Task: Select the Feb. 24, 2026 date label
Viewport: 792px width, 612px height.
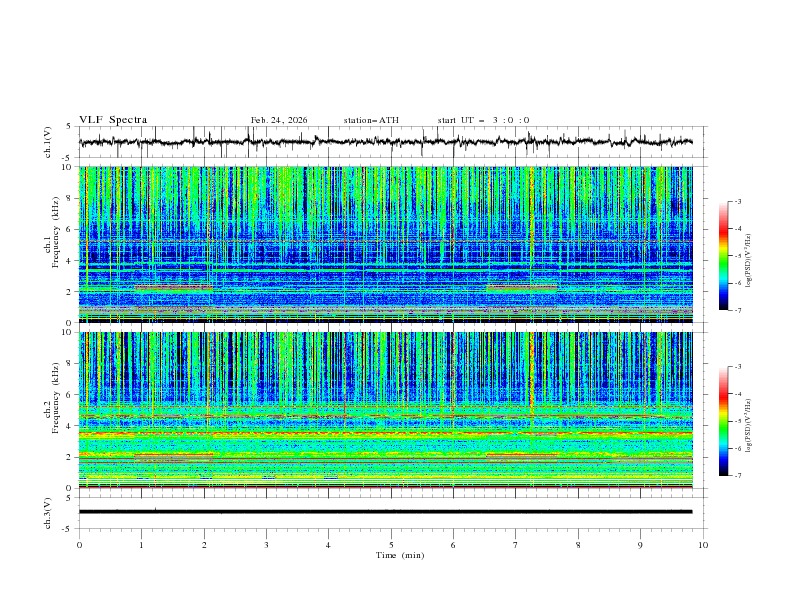Action: (x=279, y=120)
